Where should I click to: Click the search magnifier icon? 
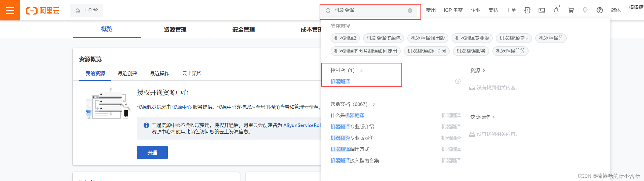(x=328, y=10)
